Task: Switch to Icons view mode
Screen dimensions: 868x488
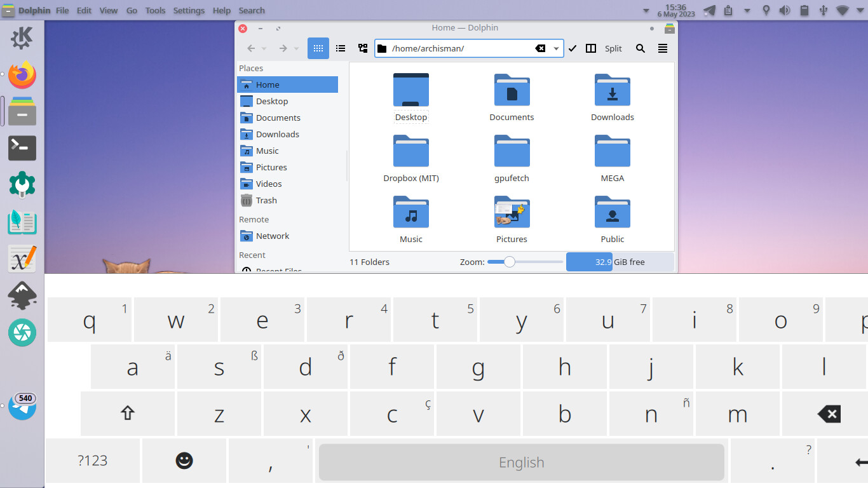Action: [318, 48]
